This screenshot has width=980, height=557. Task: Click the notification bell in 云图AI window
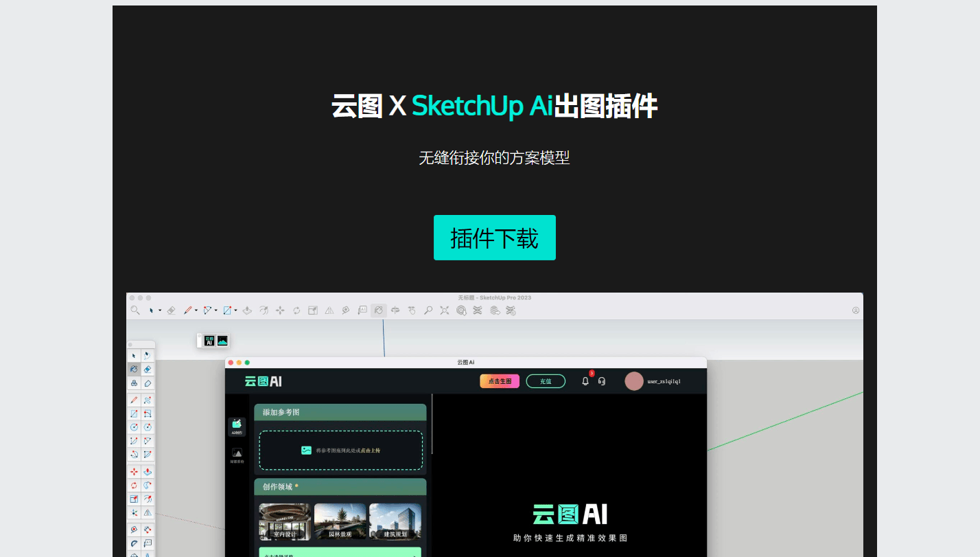[x=585, y=381]
